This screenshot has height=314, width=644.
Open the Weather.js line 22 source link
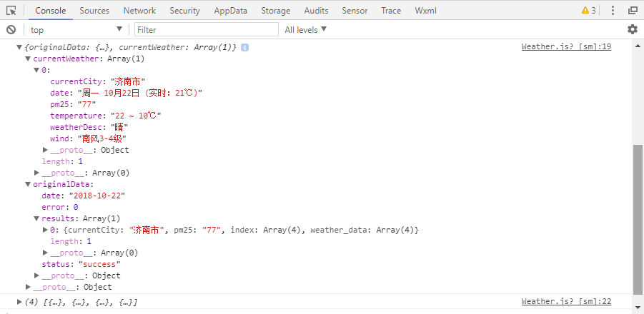565,302
